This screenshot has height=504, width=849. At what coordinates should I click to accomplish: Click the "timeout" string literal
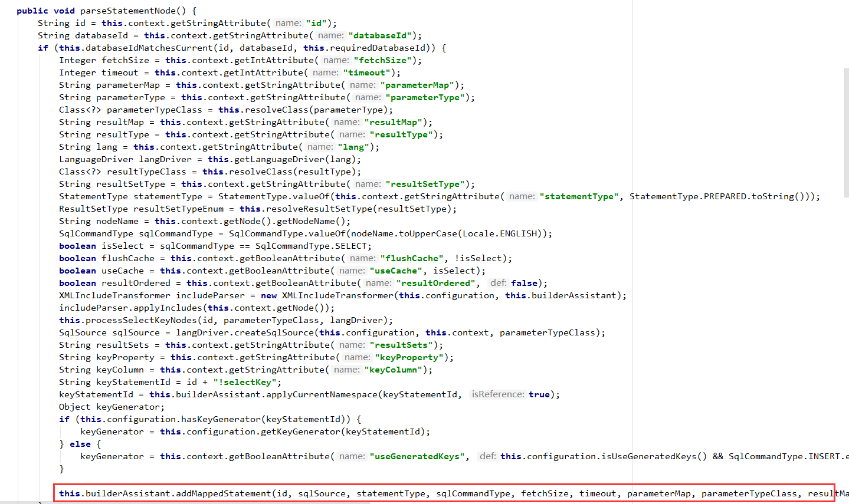[x=367, y=73]
